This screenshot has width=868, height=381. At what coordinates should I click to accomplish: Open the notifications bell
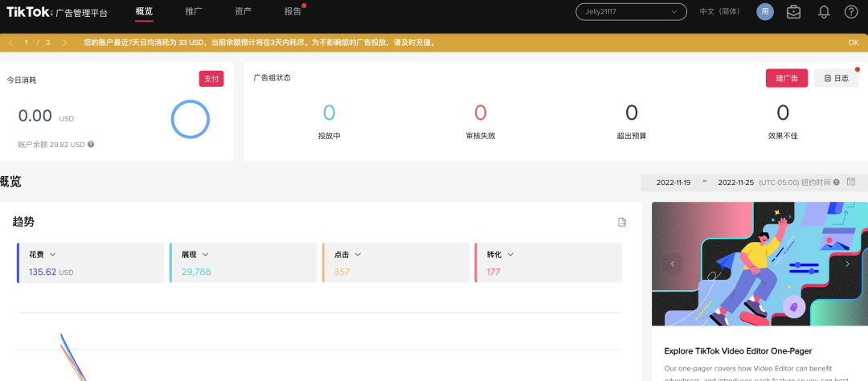pos(824,11)
